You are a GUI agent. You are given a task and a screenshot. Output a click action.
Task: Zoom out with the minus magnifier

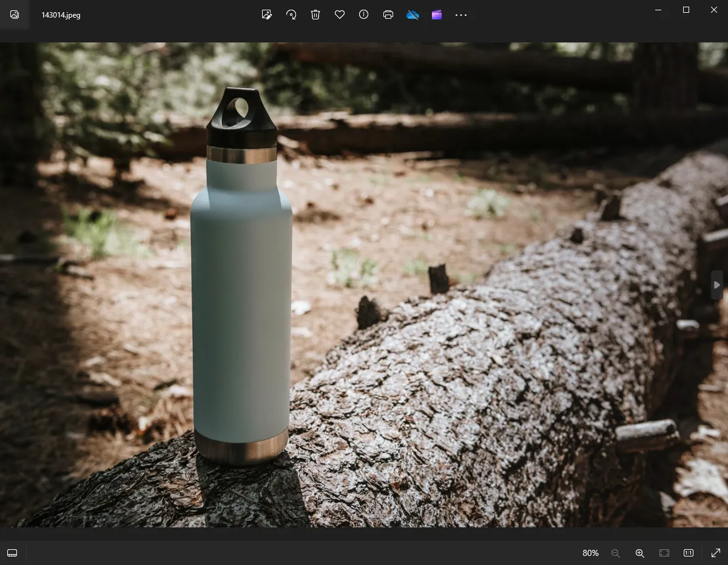616,553
